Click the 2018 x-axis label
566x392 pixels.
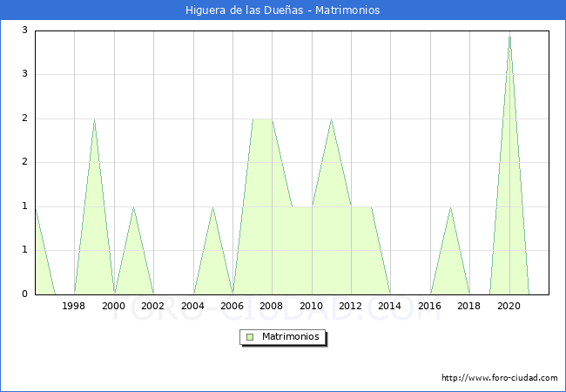point(468,306)
